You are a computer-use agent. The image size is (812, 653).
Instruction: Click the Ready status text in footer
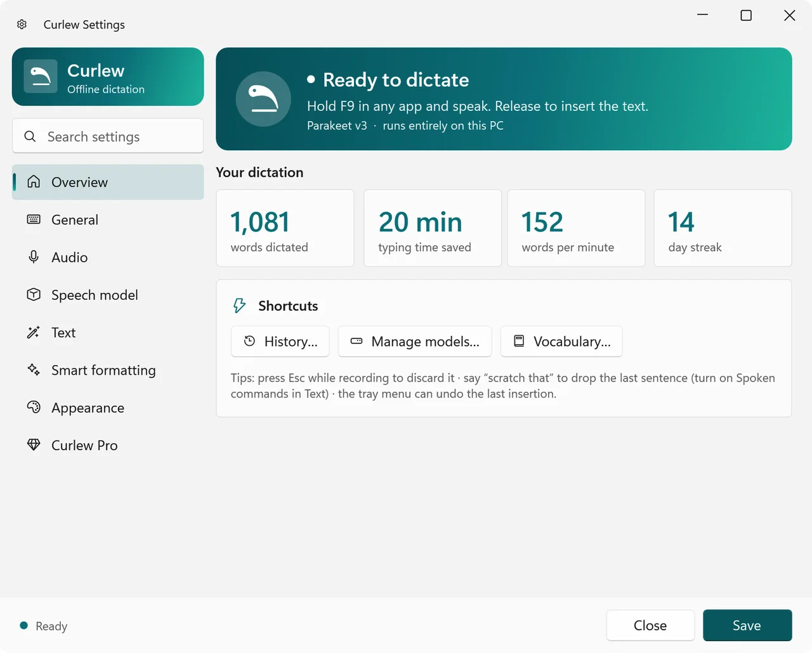[51, 626]
